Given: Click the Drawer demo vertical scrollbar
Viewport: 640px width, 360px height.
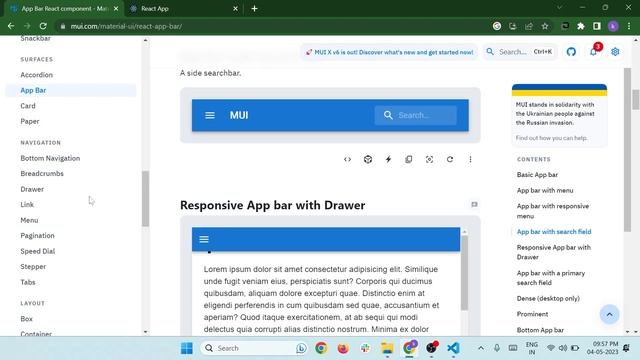Looking at the screenshot, I should click(x=464, y=273).
